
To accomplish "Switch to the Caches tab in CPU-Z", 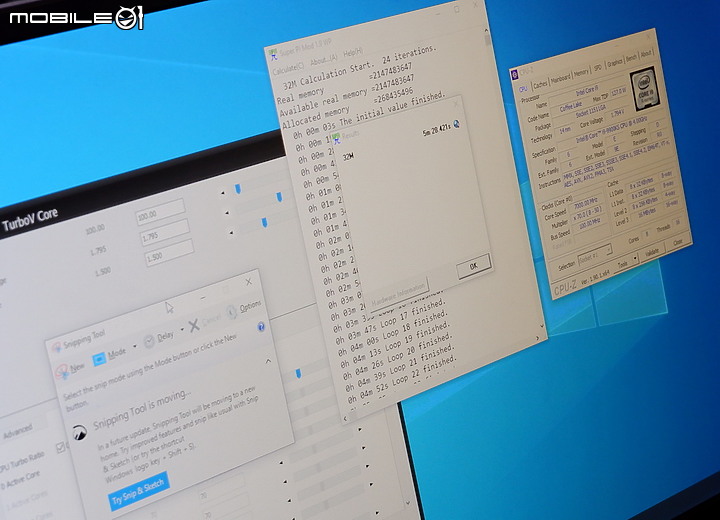I will pyautogui.click(x=540, y=83).
